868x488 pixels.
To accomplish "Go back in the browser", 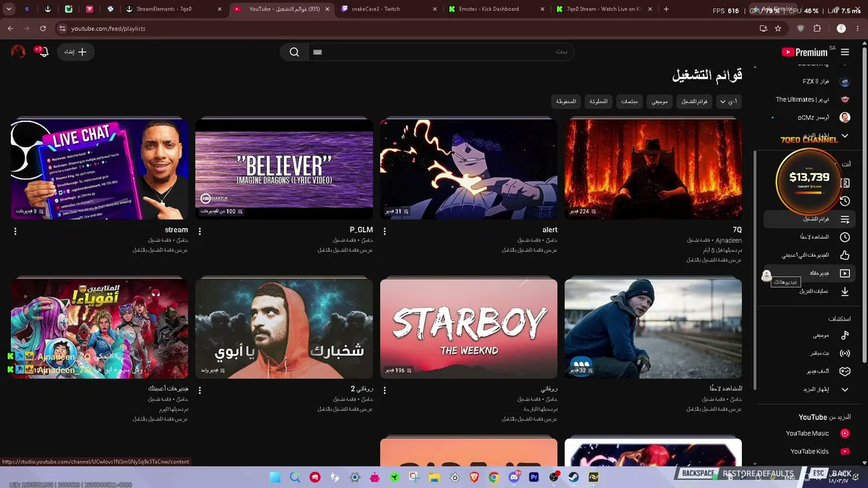I will click(10, 28).
